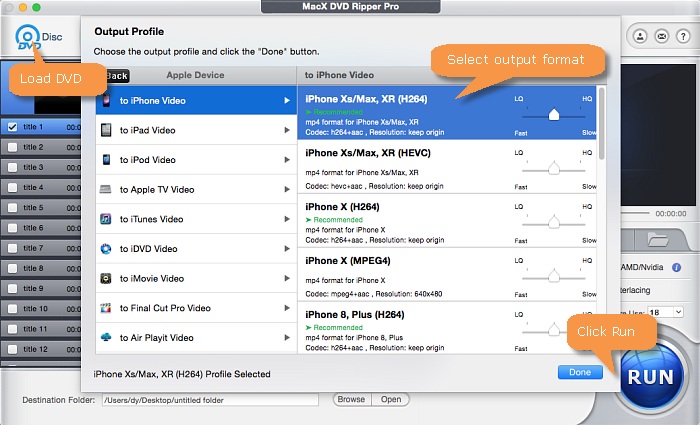700x425 pixels.
Task: Click the blue RUN button
Action: point(651,376)
